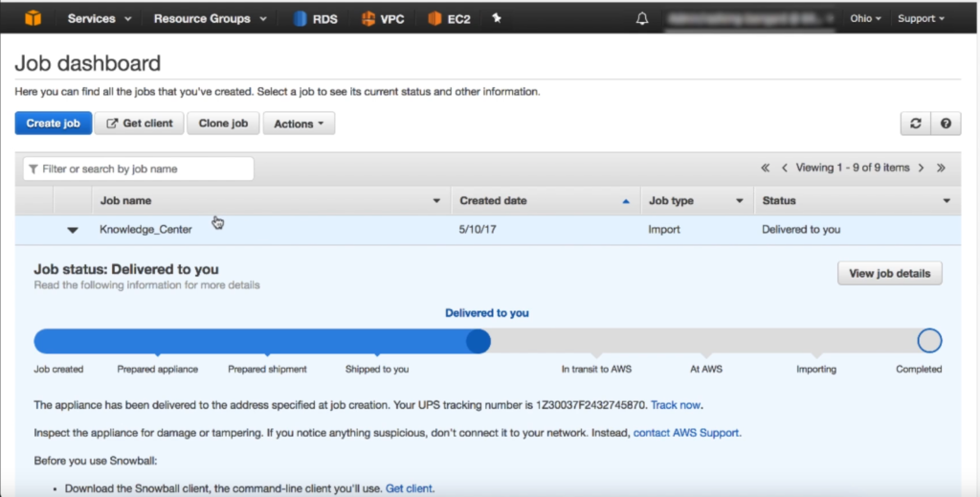Open VPC service shortcut
Viewport: 980px width, 497px height.
[x=381, y=18]
